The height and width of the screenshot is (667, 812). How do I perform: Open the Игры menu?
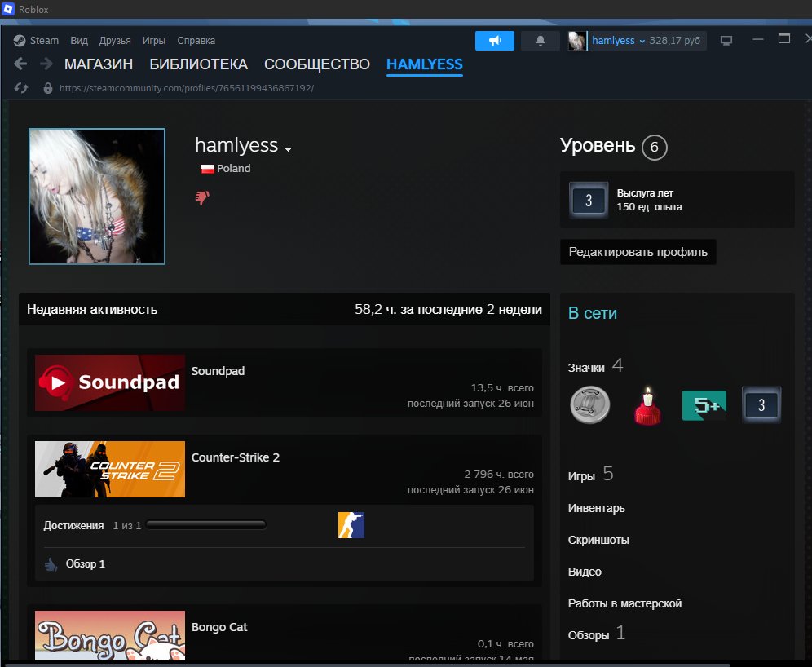(154, 41)
